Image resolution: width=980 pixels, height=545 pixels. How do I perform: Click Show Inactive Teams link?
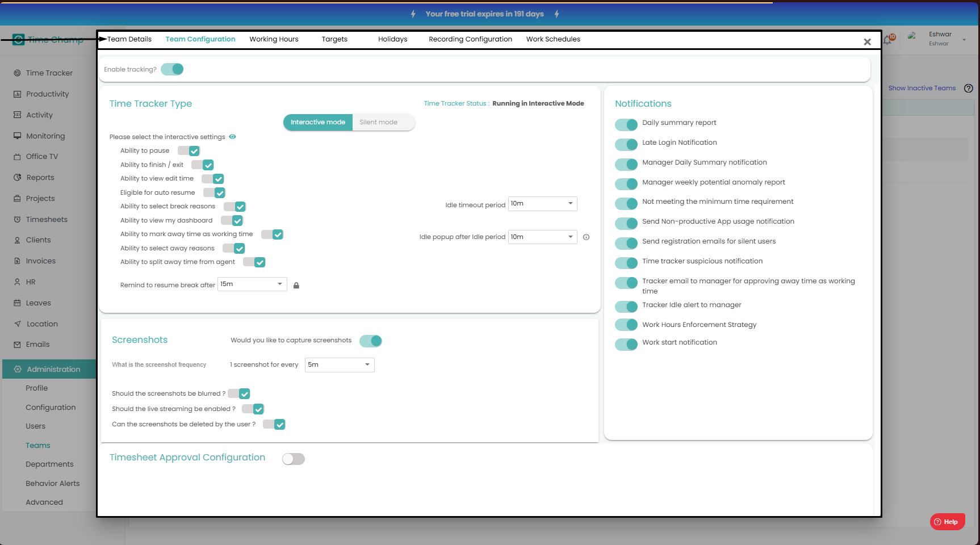(922, 88)
